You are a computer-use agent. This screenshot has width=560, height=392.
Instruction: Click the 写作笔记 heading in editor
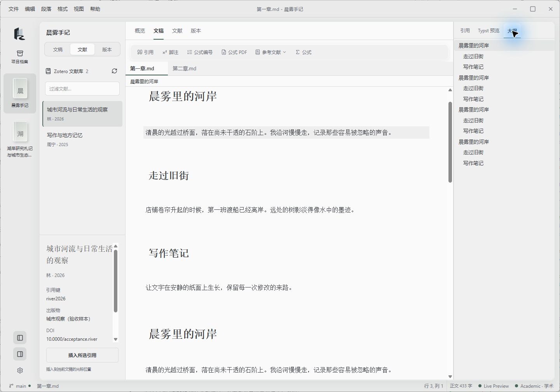tap(169, 253)
